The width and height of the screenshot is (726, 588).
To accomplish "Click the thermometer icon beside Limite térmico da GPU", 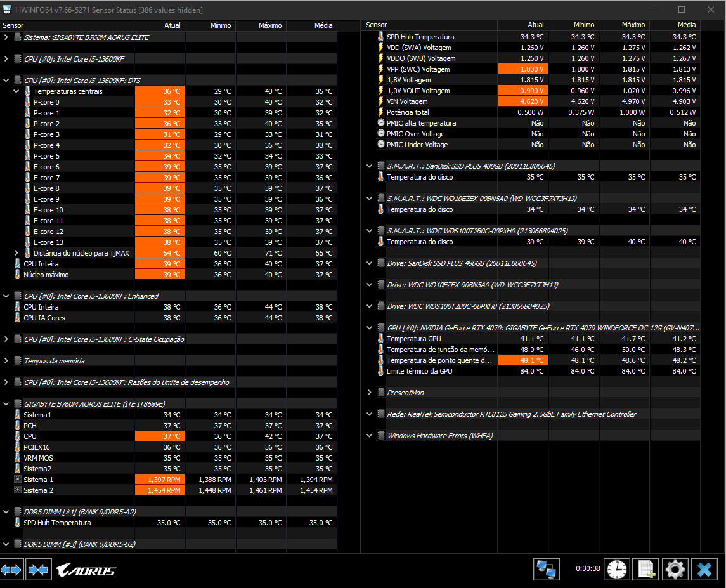I will 380,371.
